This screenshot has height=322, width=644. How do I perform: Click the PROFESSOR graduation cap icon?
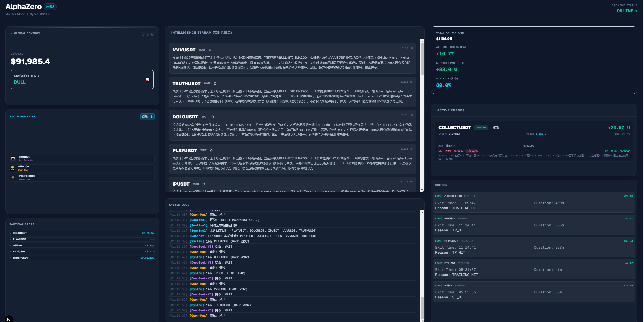(x=13, y=178)
